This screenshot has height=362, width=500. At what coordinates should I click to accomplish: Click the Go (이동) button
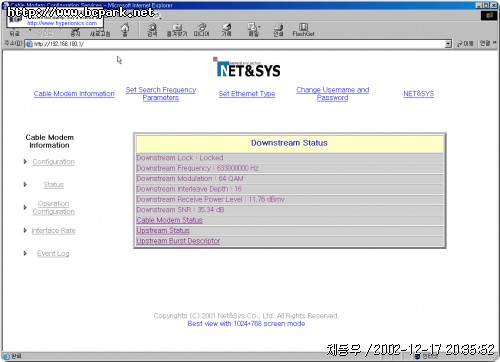click(465, 44)
